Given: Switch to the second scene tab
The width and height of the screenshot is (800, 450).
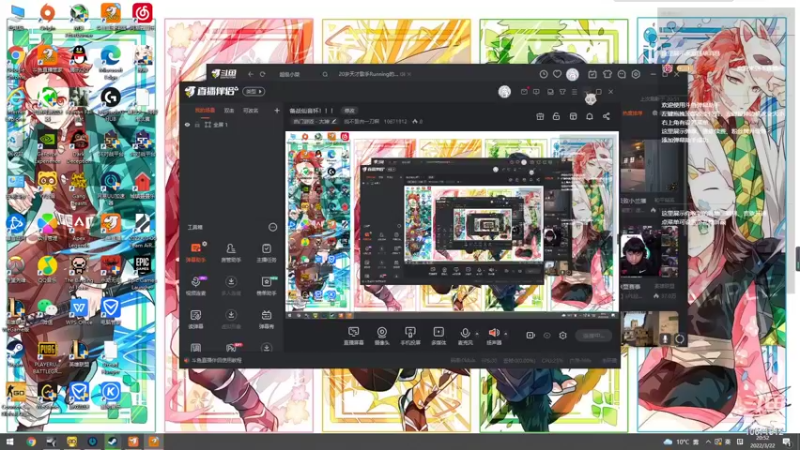Looking at the screenshot, I should pos(229,110).
